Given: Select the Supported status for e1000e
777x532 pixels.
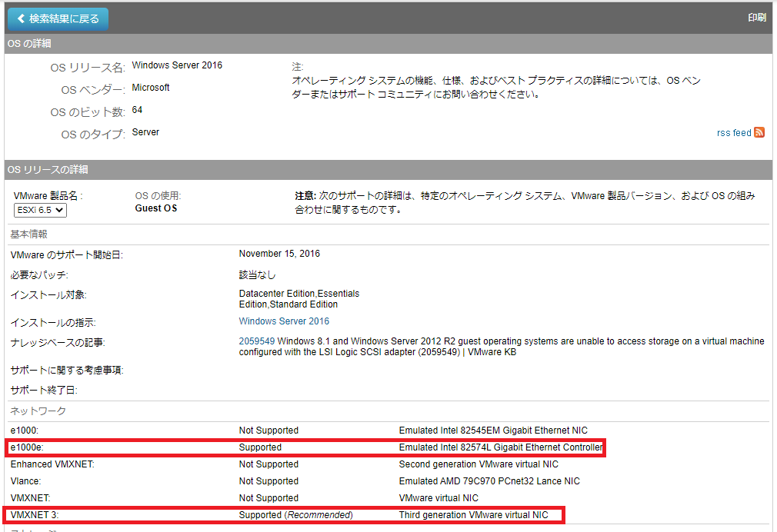Looking at the screenshot, I should click(260, 447).
